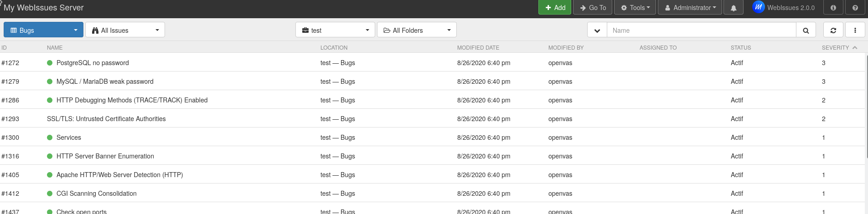The image size is (868, 214).
Task: Open issue HTTP Server Banner Enumeration
Action: pos(105,156)
